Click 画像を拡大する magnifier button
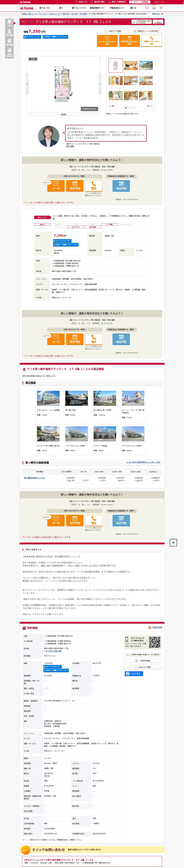This screenshot has height=868, width=184. pyautogui.click(x=89, y=109)
